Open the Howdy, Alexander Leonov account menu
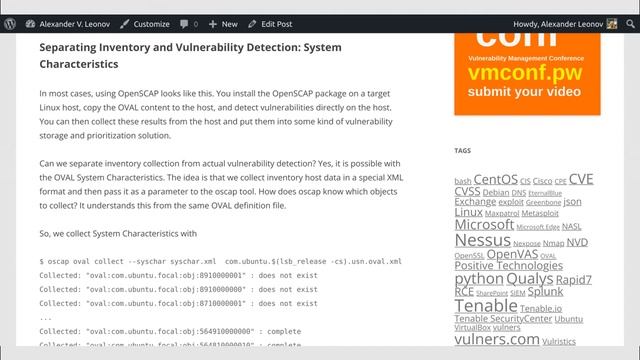 558,24
